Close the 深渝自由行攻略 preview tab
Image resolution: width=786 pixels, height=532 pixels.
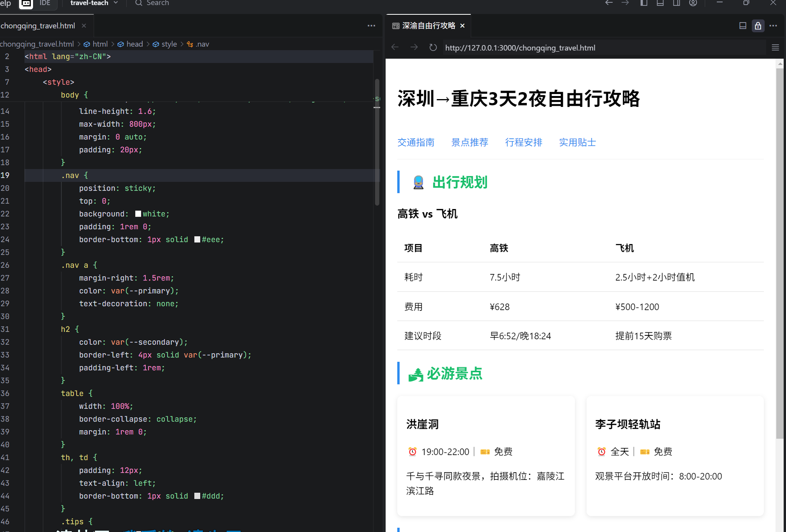[x=463, y=26]
